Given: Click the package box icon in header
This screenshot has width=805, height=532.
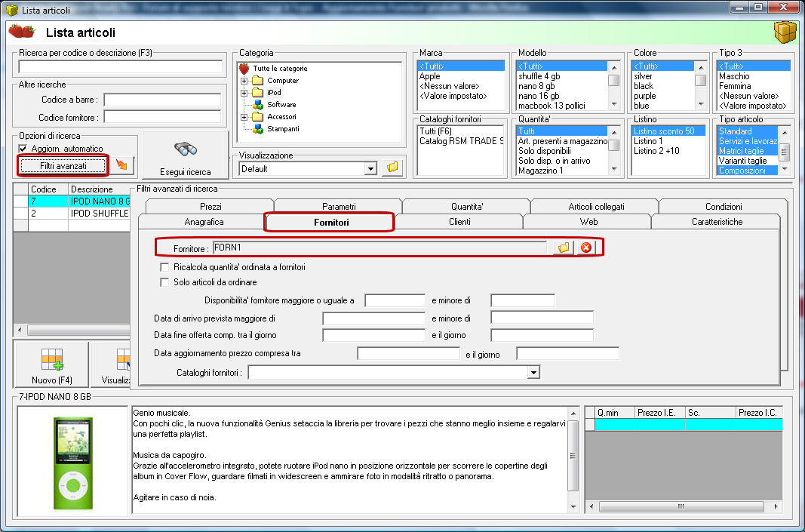Looking at the screenshot, I should click(x=785, y=32).
